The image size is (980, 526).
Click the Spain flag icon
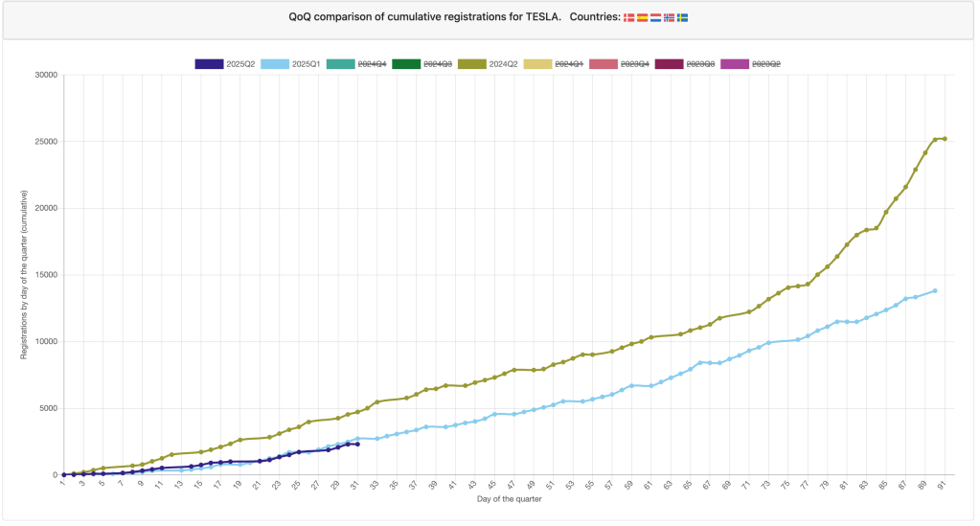643,17
